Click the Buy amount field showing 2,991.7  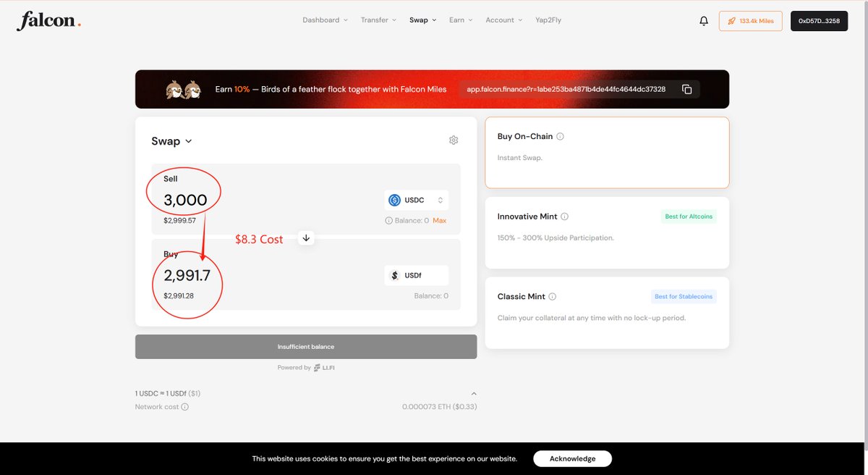(x=187, y=275)
